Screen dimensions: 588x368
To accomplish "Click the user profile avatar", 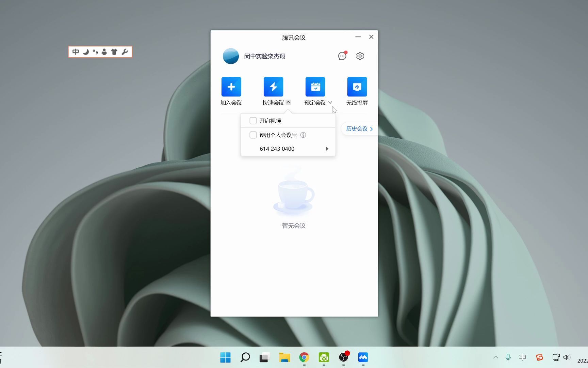I will click(231, 56).
